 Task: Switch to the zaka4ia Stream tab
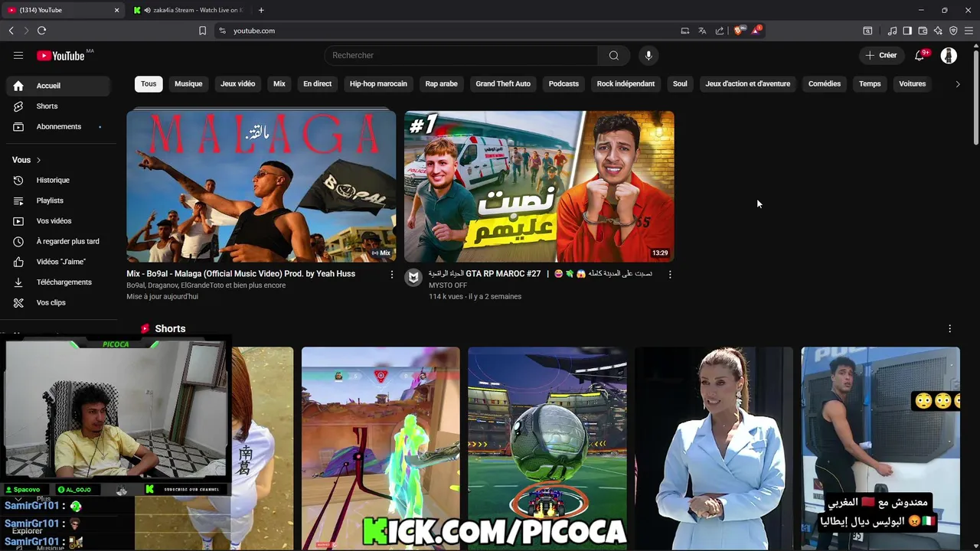(x=188, y=10)
